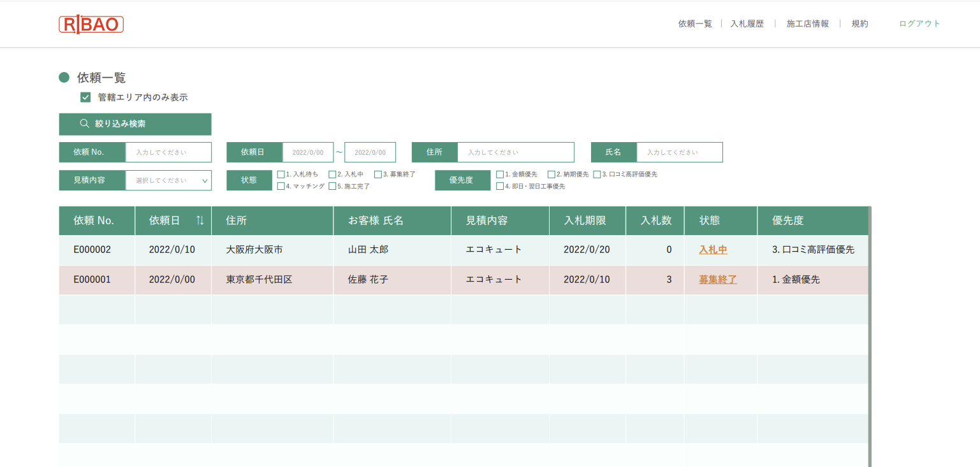Tick the 3. 募集終了 checkbox
Viewport: 980px width, 467px height.
[x=378, y=174]
